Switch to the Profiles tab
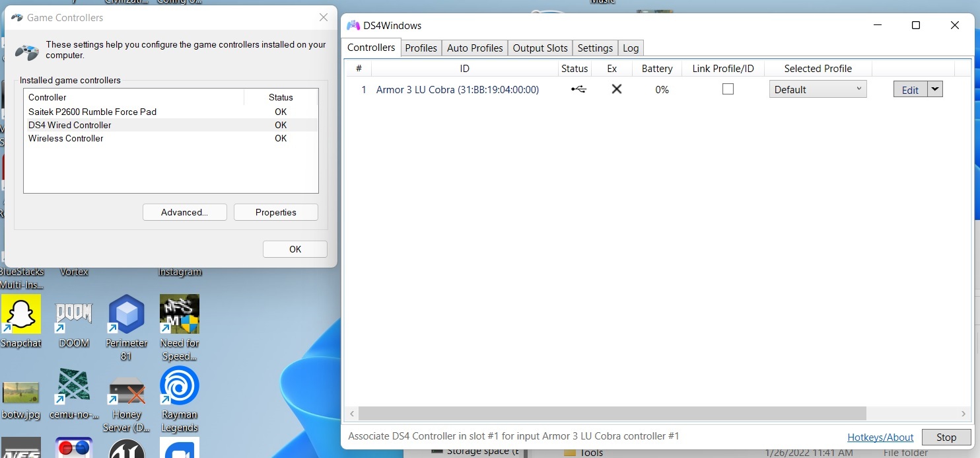980x458 pixels. point(421,48)
